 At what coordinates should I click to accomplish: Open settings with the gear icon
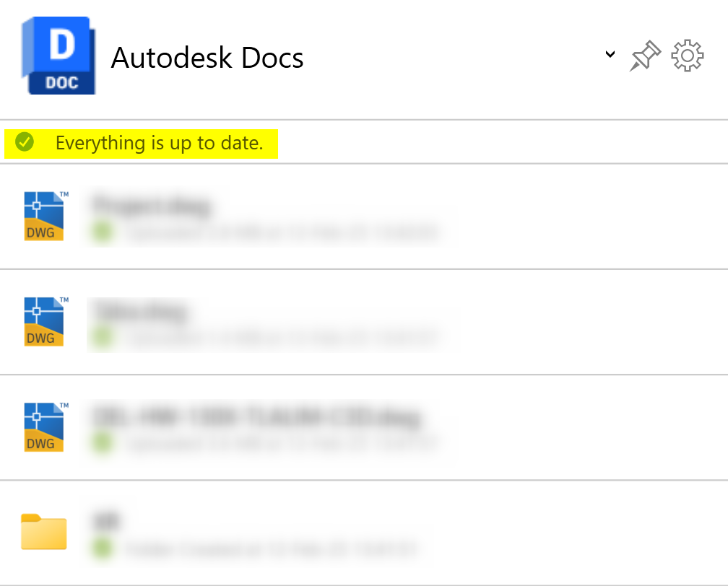point(688,56)
